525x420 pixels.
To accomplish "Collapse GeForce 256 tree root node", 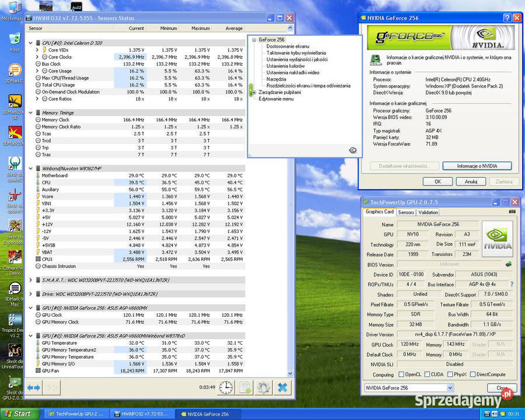I will (254, 40).
